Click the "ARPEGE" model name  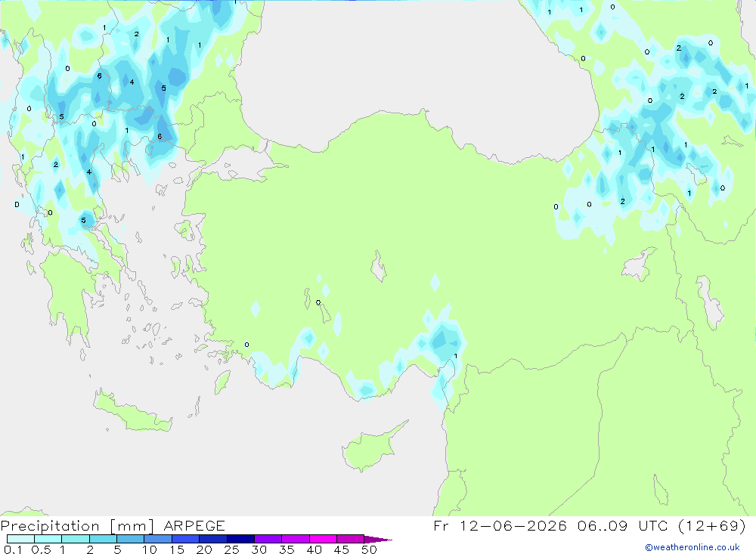tap(194, 525)
